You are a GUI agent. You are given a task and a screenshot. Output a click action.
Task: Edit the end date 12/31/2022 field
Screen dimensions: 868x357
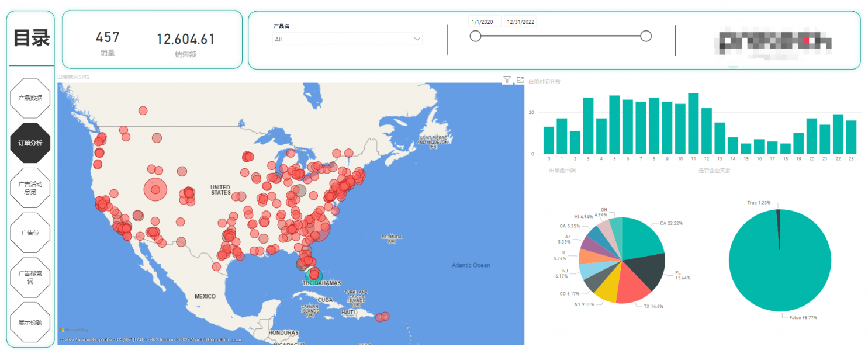[521, 22]
